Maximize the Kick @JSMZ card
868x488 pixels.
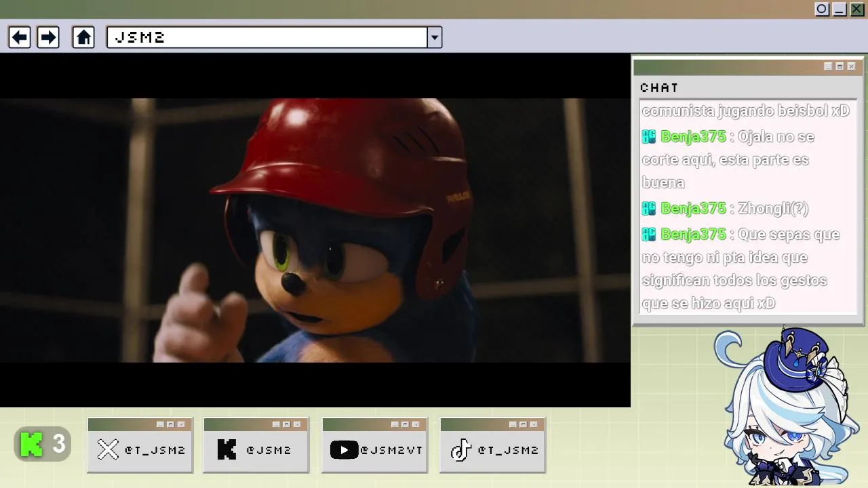click(x=286, y=424)
